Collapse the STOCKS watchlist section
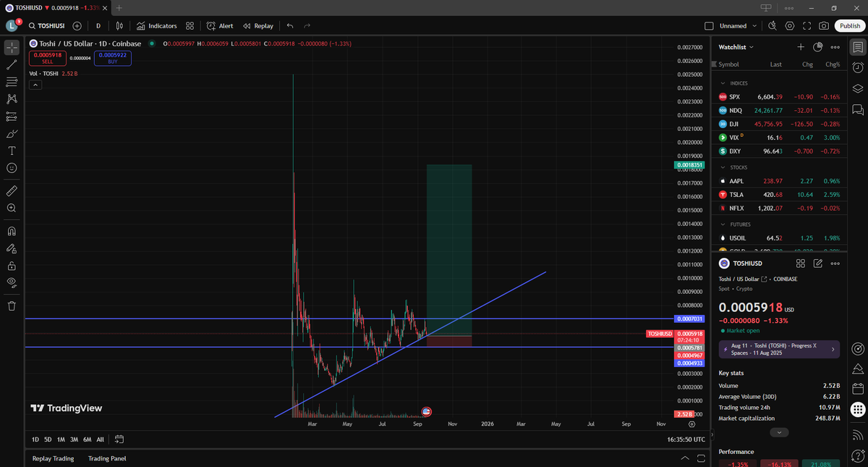 [723, 167]
